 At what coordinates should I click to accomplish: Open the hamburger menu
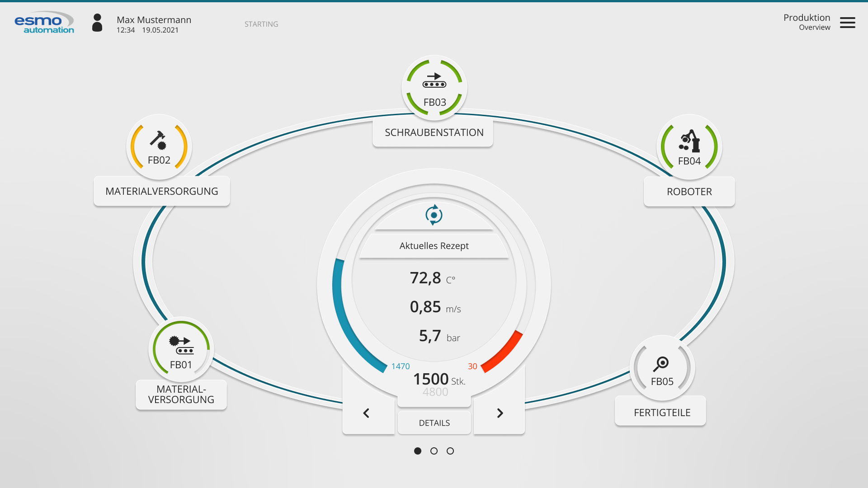click(x=847, y=23)
